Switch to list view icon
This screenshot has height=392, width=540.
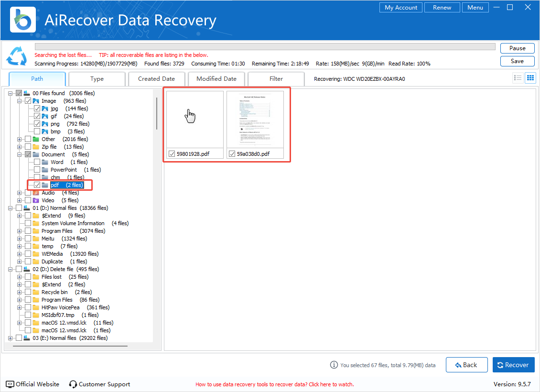coord(518,78)
